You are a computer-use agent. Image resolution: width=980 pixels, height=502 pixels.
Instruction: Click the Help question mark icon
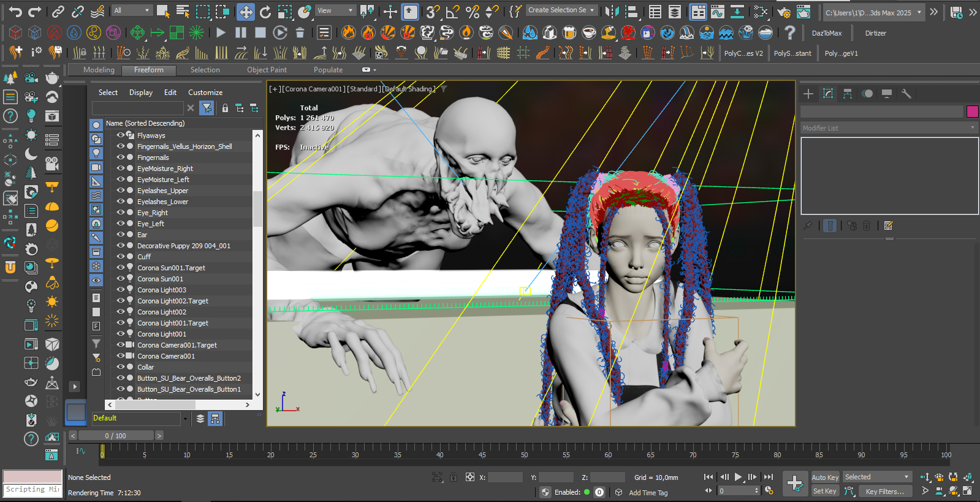pyautogui.click(x=790, y=32)
